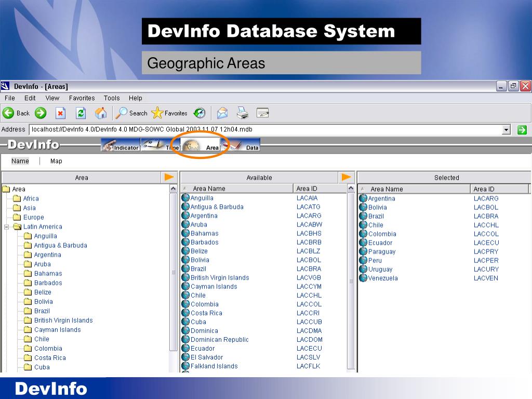
Task: Click the Refresh page icon
Action: coord(81,113)
